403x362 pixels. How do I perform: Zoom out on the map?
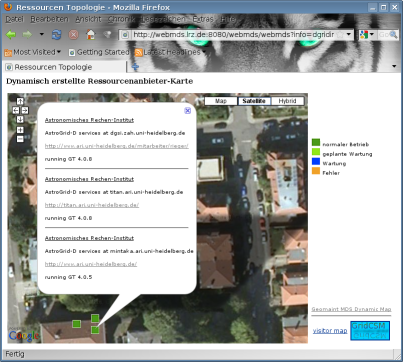pos(20,138)
